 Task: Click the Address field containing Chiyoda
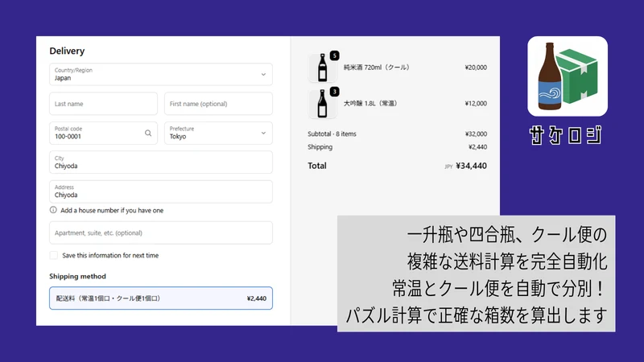160,191
